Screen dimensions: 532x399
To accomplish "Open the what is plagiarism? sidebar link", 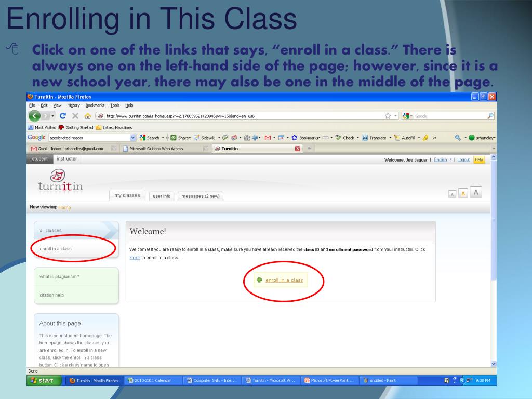I will pos(76,277).
